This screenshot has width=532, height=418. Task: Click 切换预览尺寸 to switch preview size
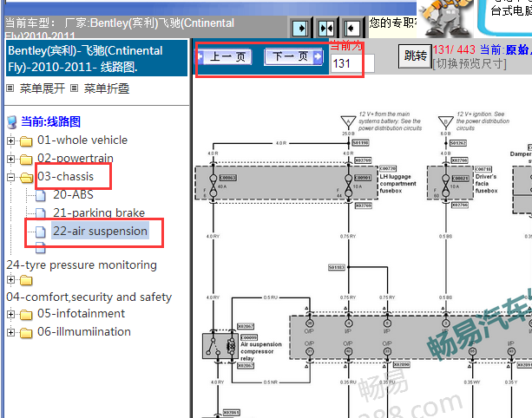click(470, 63)
